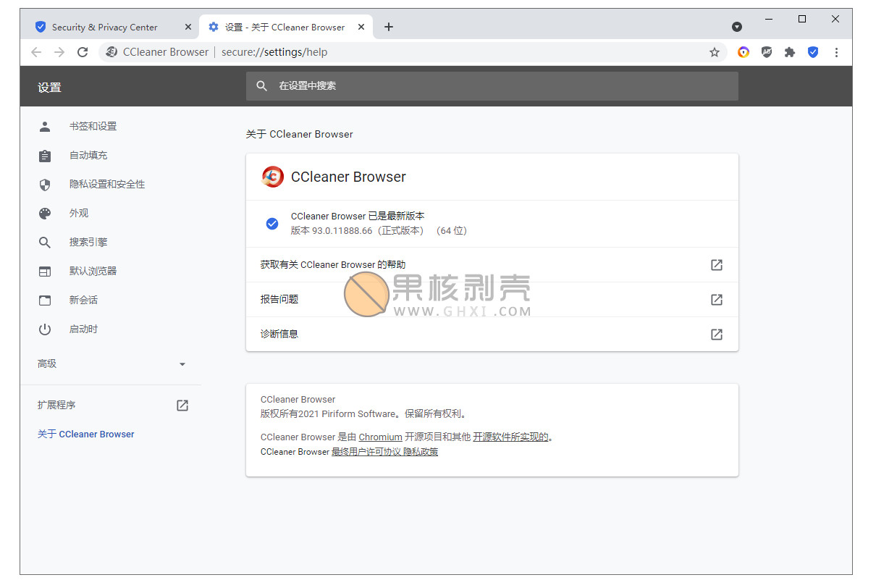Click the circular arrow button in title bar
This screenshot has height=588, width=876.
[x=736, y=26]
